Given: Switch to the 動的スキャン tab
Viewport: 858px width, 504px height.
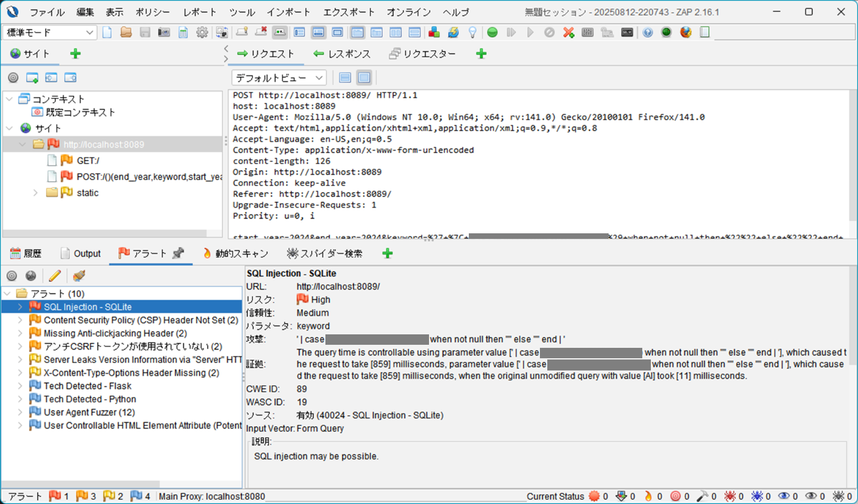Looking at the screenshot, I should (x=235, y=253).
